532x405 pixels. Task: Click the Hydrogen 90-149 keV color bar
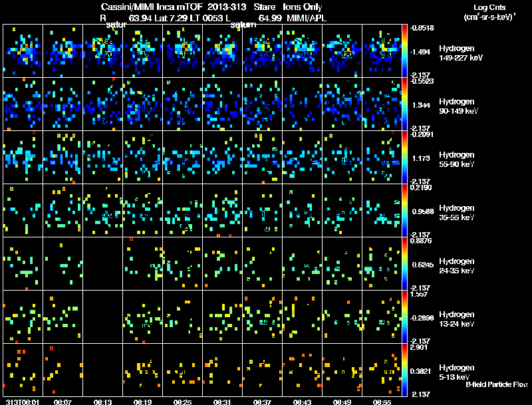coord(406,104)
